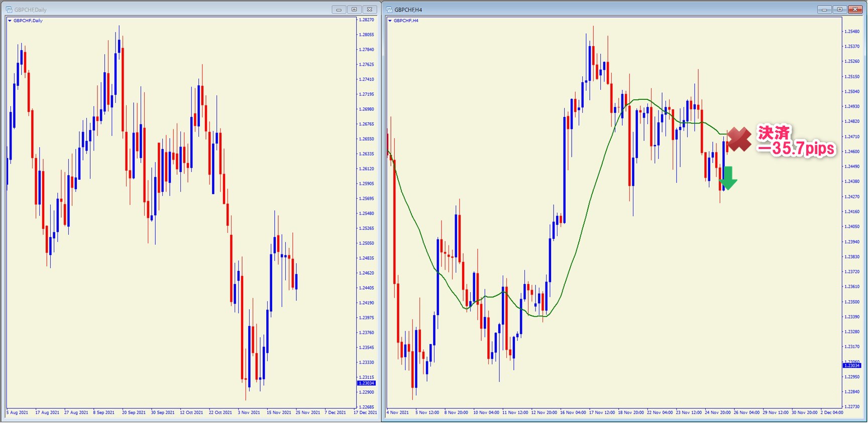Click the 11 Nov 12:00 time label

515,413
